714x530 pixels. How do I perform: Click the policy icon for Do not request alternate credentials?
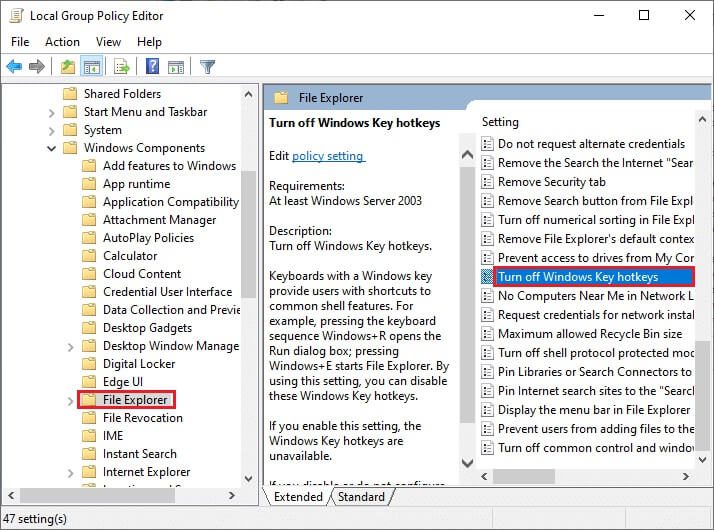pyautogui.click(x=487, y=144)
